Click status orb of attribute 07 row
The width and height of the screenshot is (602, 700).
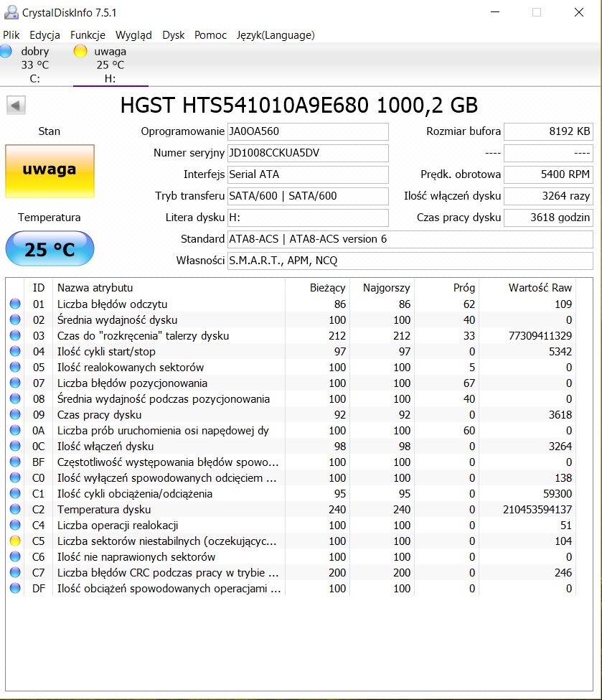point(15,383)
